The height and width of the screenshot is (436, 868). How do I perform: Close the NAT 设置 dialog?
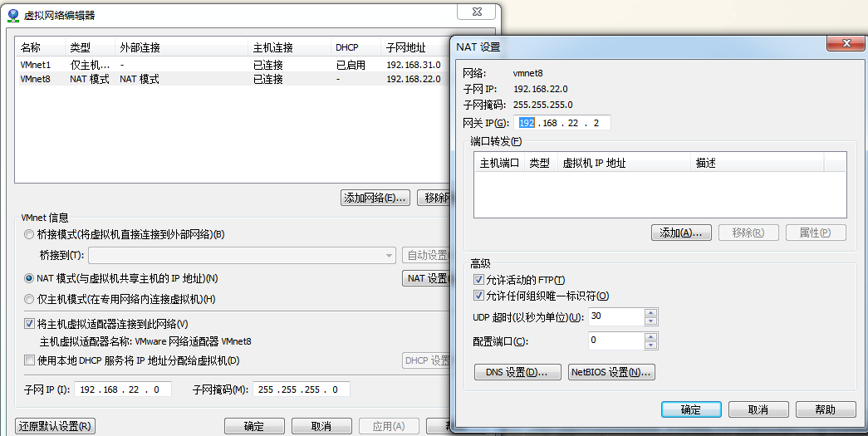tap(846, 42)
